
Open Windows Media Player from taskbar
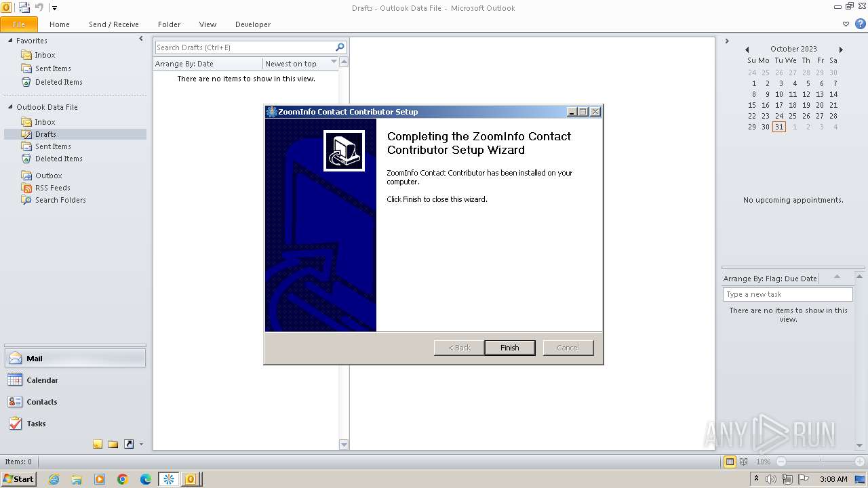[100, 479]
